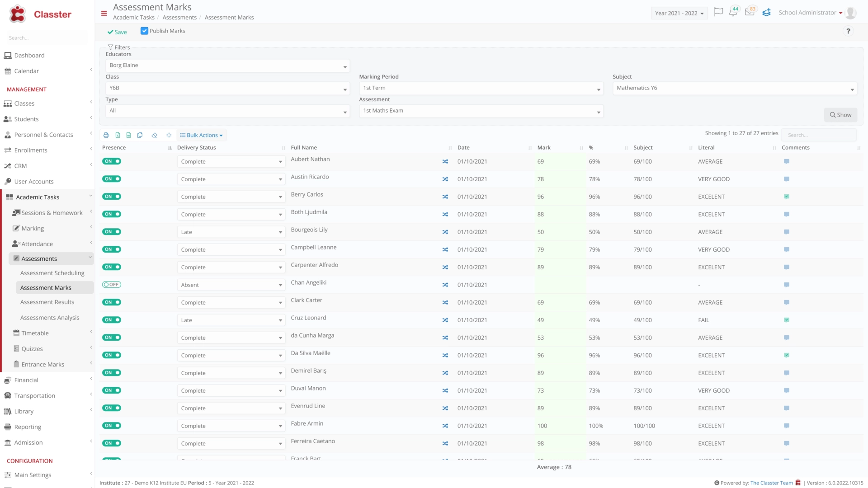The height and width of the screenshot is (488, 868).
Task: Click the user avatar in the top right
Action: point(850,13)
